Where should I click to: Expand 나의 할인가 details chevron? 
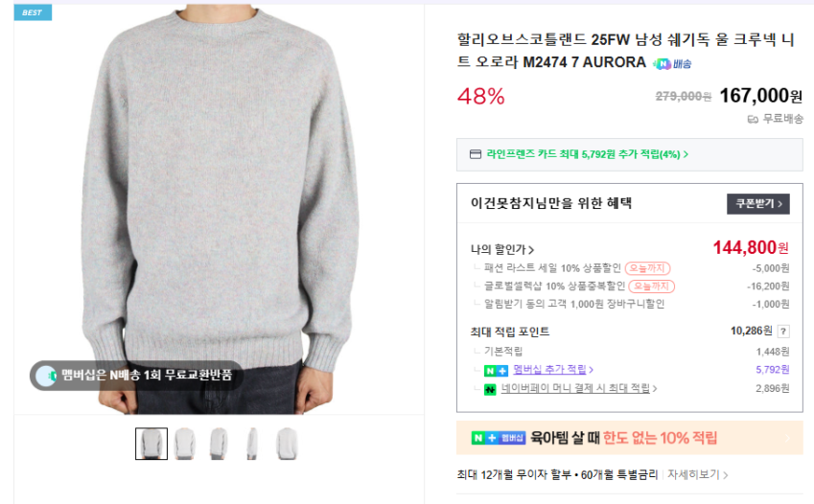[x=531, y=250]
